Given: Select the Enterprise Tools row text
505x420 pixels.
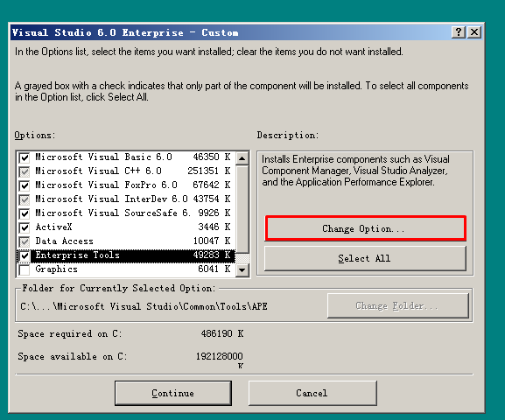Looking at the screenshot, I should click(78, 255).
